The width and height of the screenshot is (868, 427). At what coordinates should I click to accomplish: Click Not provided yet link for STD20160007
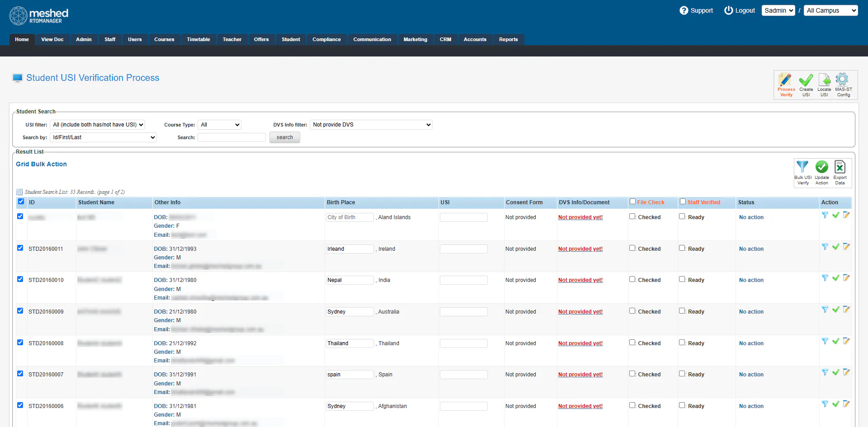coord(580,375)
